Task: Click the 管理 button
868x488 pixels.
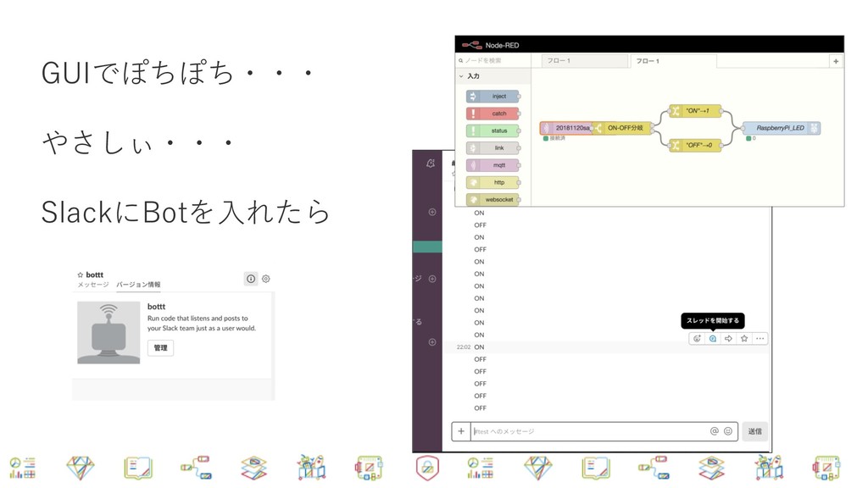Action: click(160, 348)
